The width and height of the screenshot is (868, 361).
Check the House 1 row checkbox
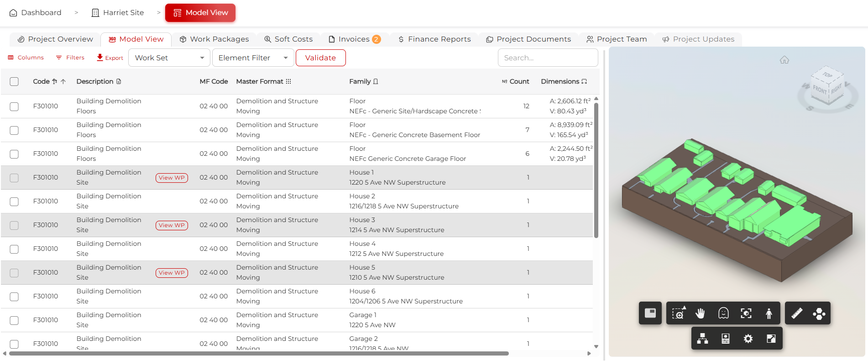tap(14, 178)
